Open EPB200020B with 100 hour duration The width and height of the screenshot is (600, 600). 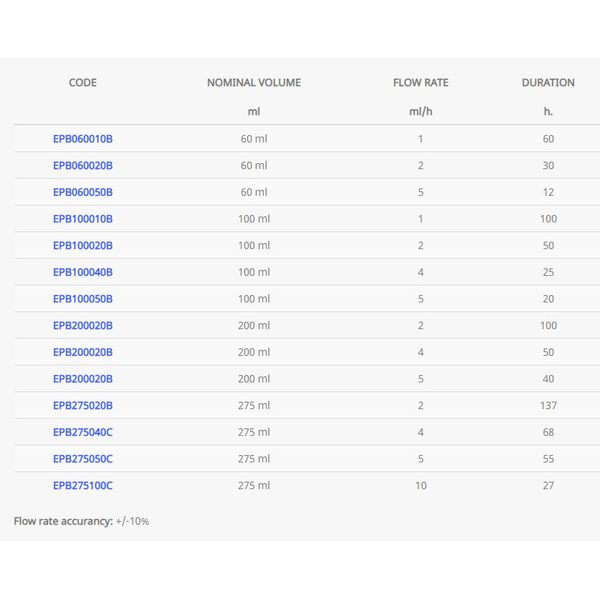point(83,326)
